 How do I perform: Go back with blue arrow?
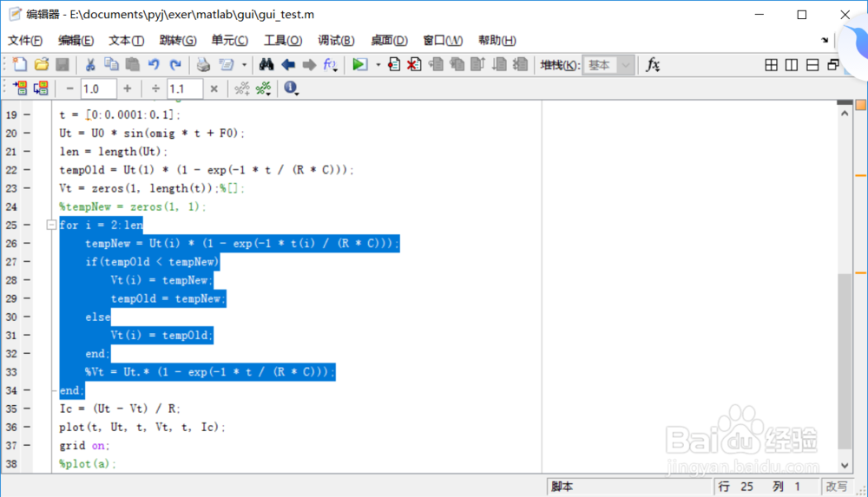tap(288, 65)
